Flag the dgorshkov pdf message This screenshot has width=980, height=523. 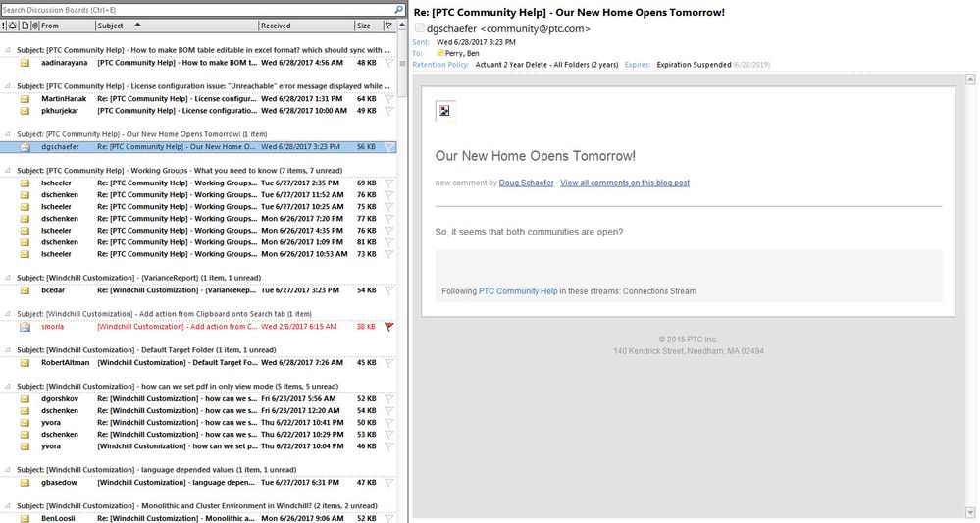tap(388, 398)
